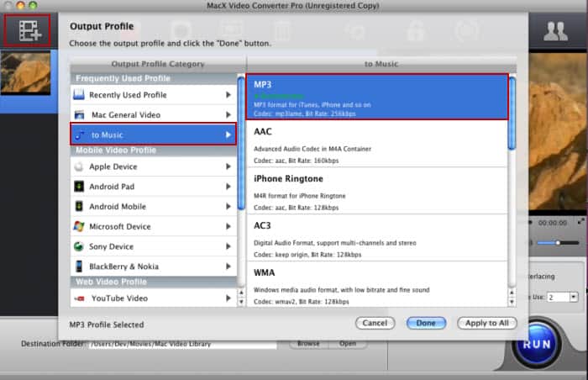Expand Microsoft Device arrow
This screenshot has width=588, height=380.
[228, 226]
